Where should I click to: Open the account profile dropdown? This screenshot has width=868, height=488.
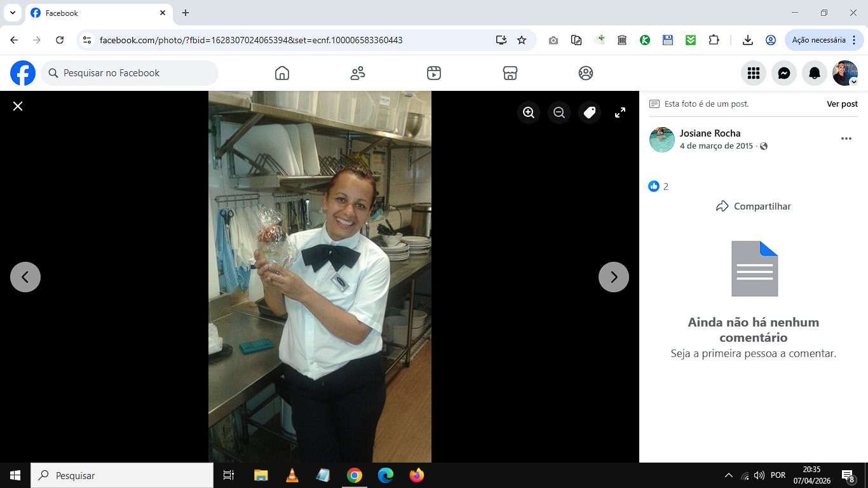click(x=845, y=73)
